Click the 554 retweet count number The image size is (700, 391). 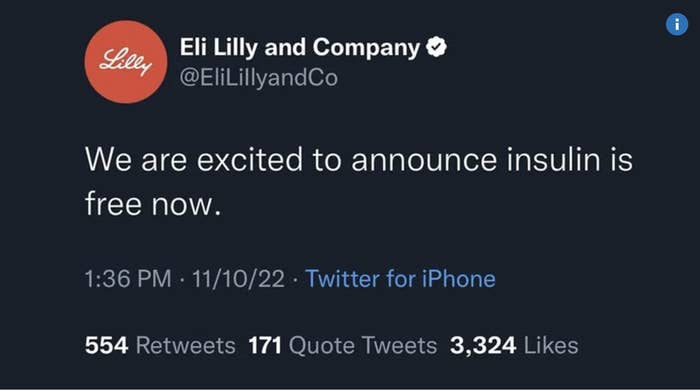[106, 345]
